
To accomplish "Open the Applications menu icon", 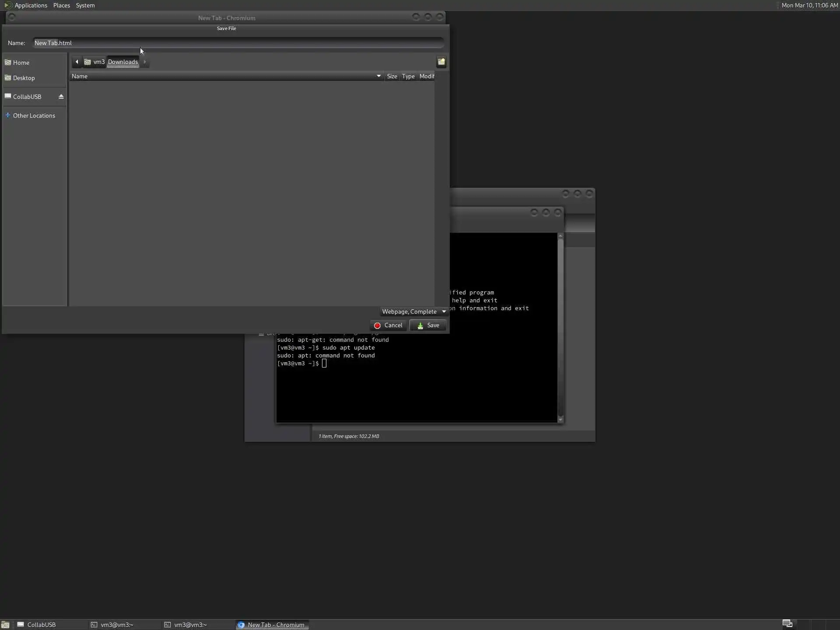I will coord(8,5).
